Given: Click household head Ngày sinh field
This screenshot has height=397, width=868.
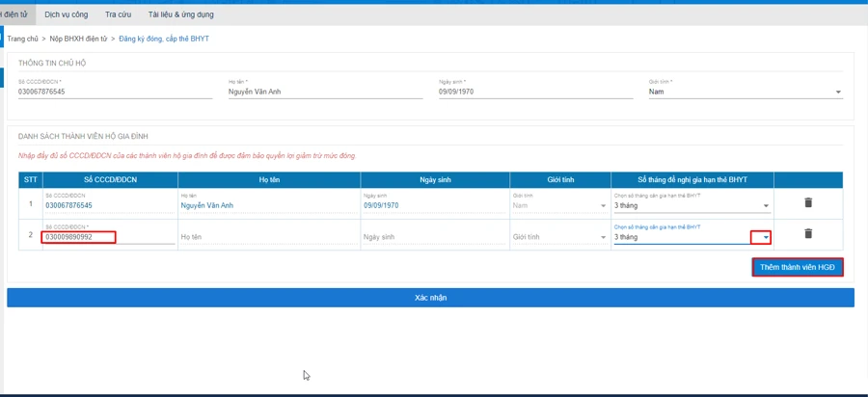Looking at the screenshot, I should pyautogui.click(x=535, y=93).
